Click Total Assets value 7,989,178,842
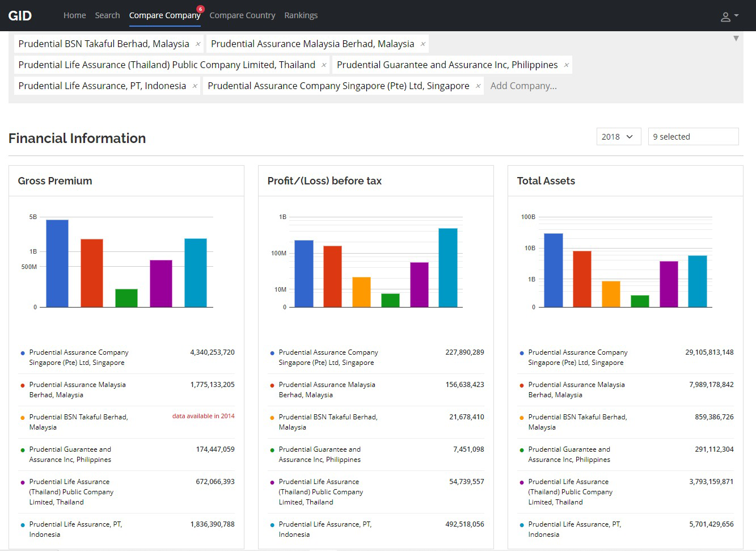The width and height of the screenshot is (756, 551). pyautogui.click(x=711, y=385)
